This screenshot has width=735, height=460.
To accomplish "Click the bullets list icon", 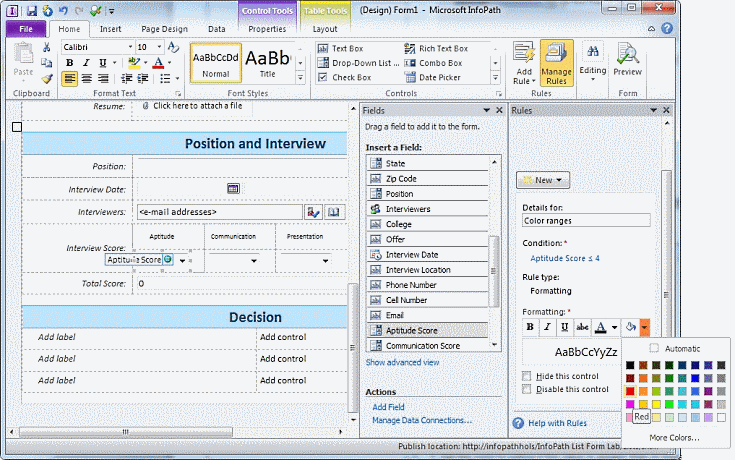I will click(165, 78).
